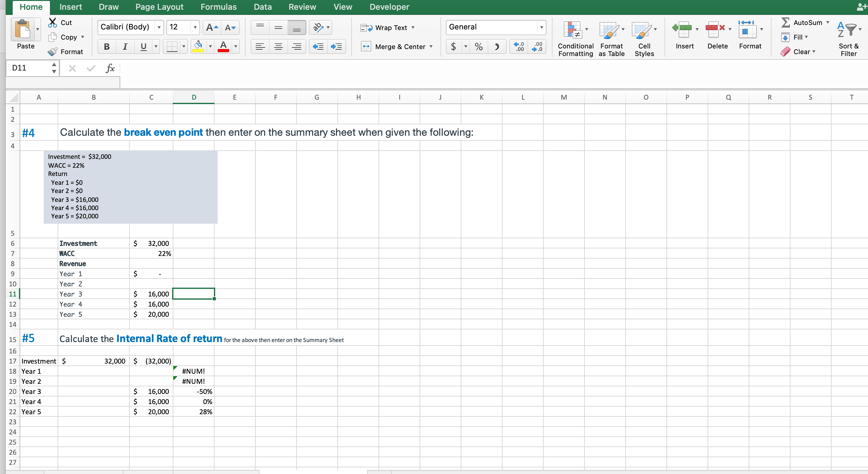Click the Paste clipboard icon
868x474 pixels.
point(22,30)
